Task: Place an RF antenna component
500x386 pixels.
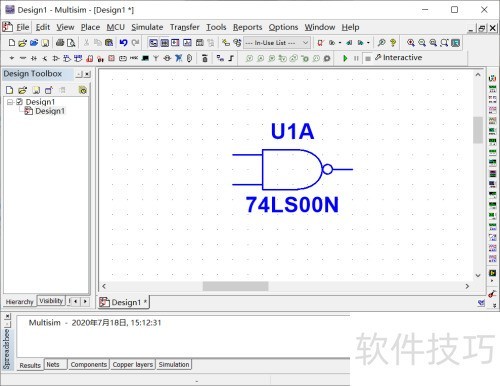Action: [156, 58]
